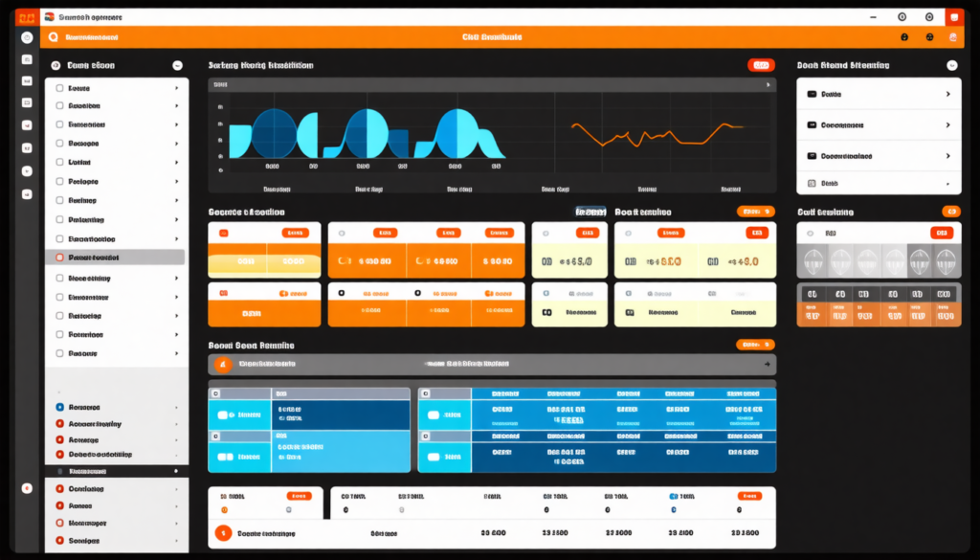Select the third icon in the dark left sidebar
The width and height of the screenshot is (980, 560).
click(27, 80)
